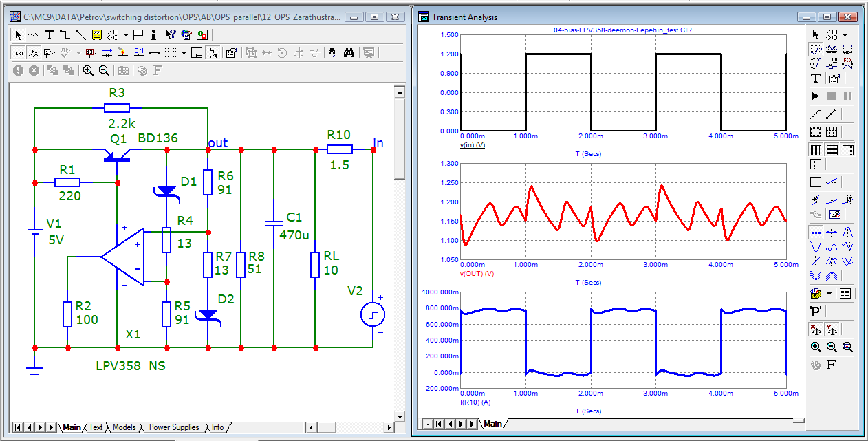
Task: Open the Models page tab
Action: [x=124, y=427]
